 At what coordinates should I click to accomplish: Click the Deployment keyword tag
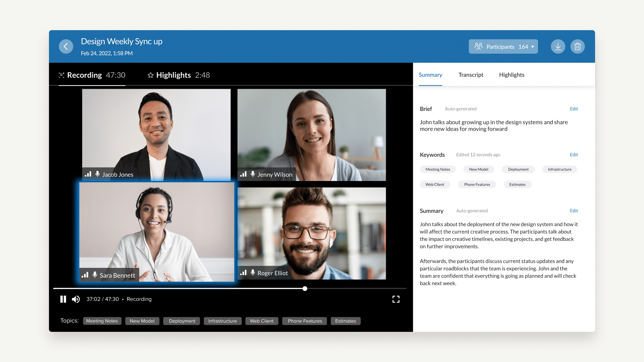(518, 169)
